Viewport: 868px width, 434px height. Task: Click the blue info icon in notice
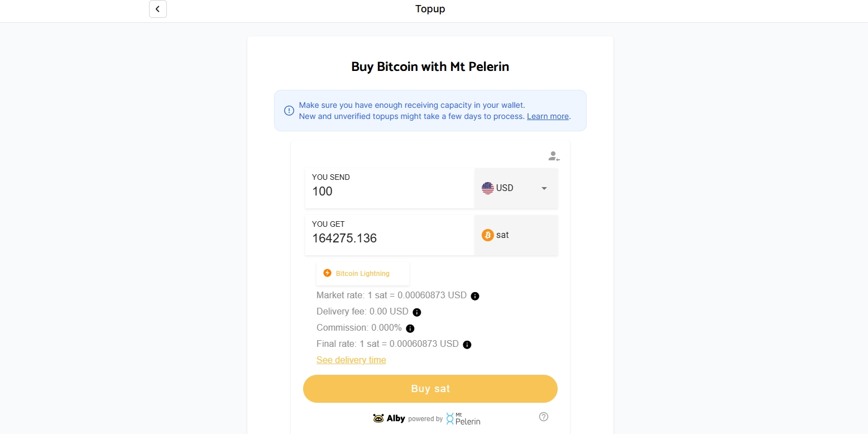click(x=289, y=111)
